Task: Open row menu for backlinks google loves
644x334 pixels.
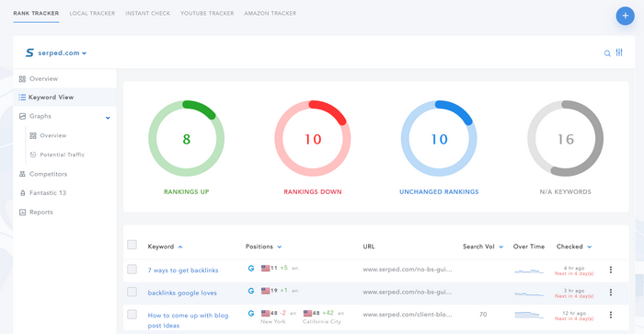Action: point(611,292)
